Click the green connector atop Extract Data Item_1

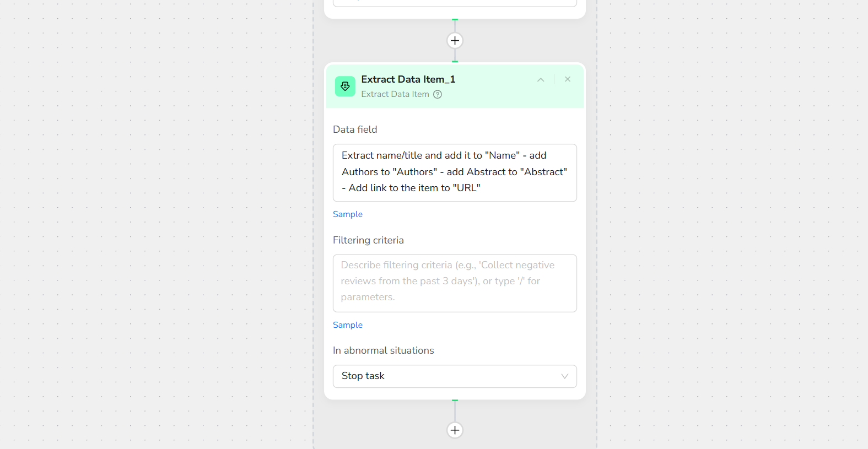point(455,61)
